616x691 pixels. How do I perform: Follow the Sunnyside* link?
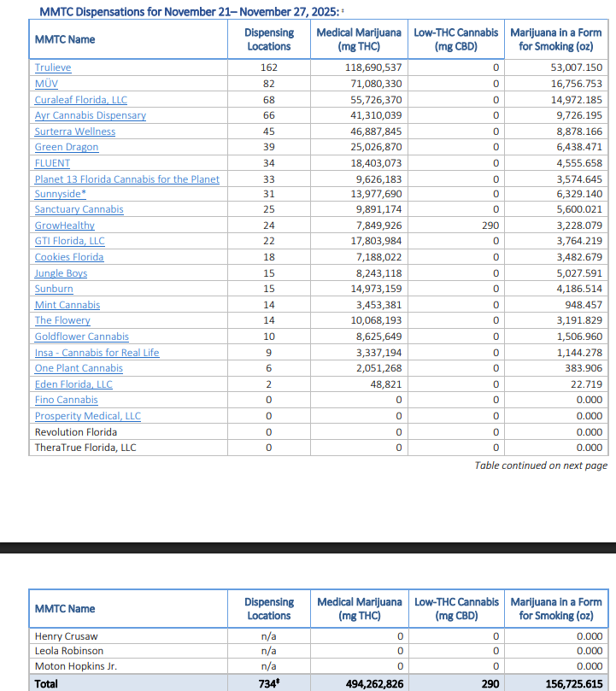(60, 194)
